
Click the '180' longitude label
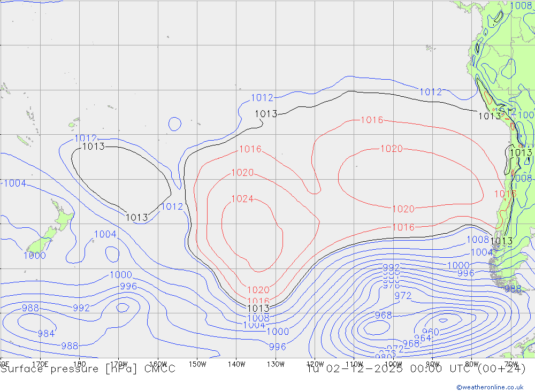coord(79,364)
